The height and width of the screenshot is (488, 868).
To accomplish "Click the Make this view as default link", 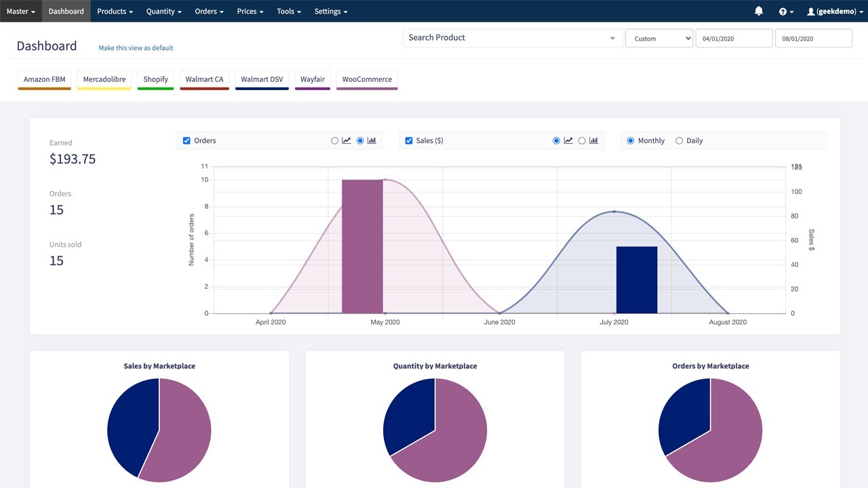I will (x=136, y=48).
